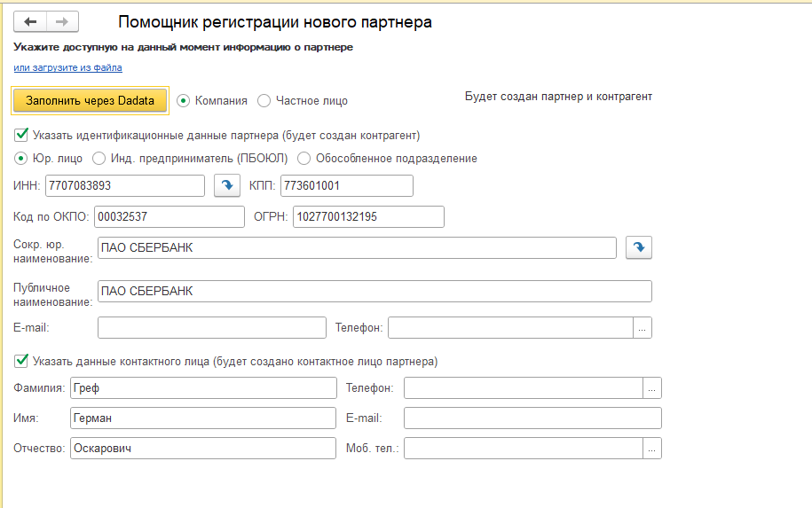
Task: Open the Моб. тел. ellipsis selector
Action: pyautogui.click(x=652, y=449)
